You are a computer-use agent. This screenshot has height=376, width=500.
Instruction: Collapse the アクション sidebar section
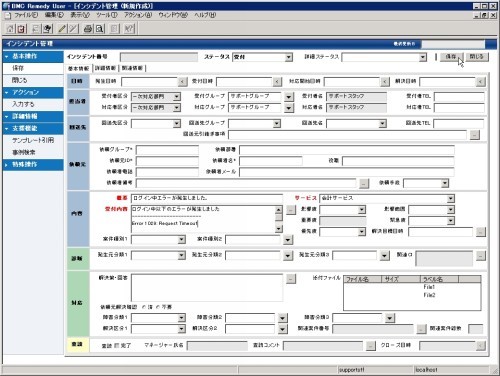7,92
